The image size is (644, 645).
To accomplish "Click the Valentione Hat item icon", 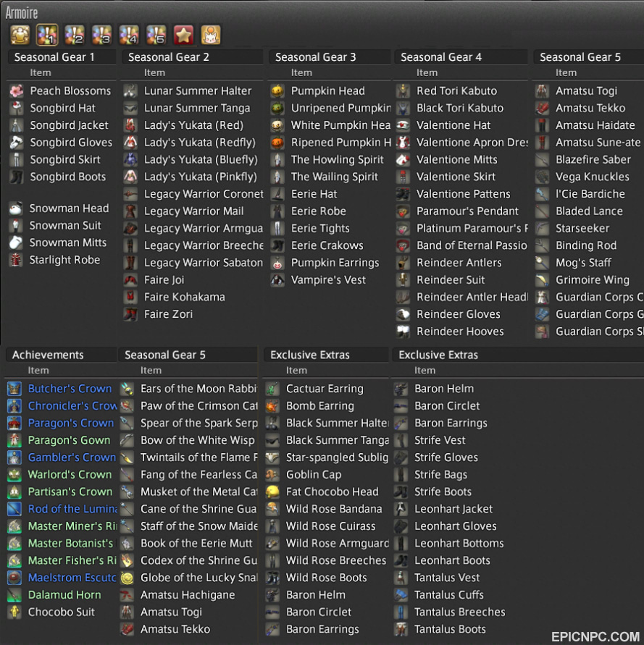I will click(x=403, y=125).
